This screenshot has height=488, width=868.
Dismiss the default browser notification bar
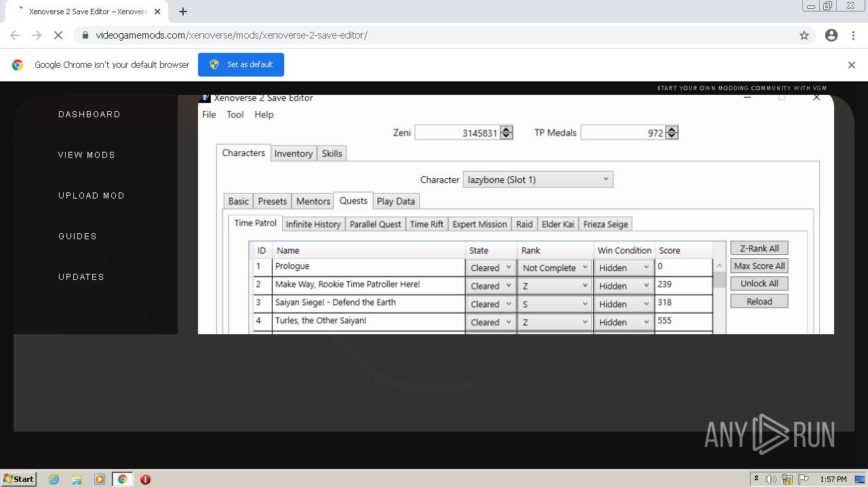click(x=852, y=65)
